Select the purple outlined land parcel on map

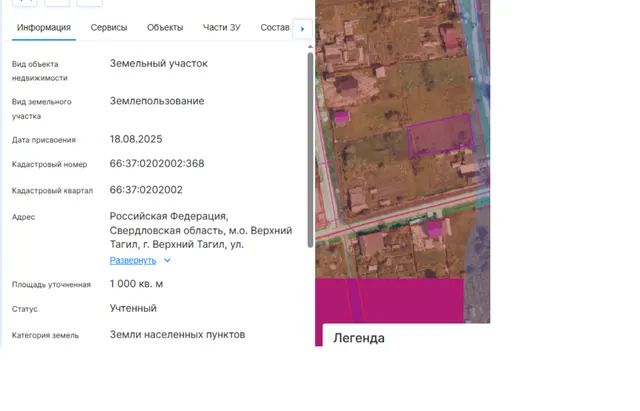[440, 136]
